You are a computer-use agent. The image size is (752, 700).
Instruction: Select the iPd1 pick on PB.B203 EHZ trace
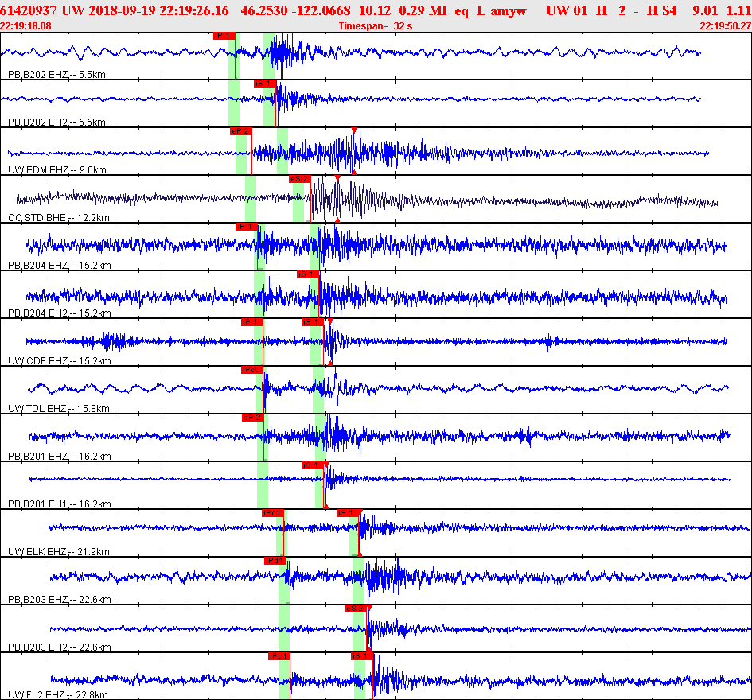[276, 561]
